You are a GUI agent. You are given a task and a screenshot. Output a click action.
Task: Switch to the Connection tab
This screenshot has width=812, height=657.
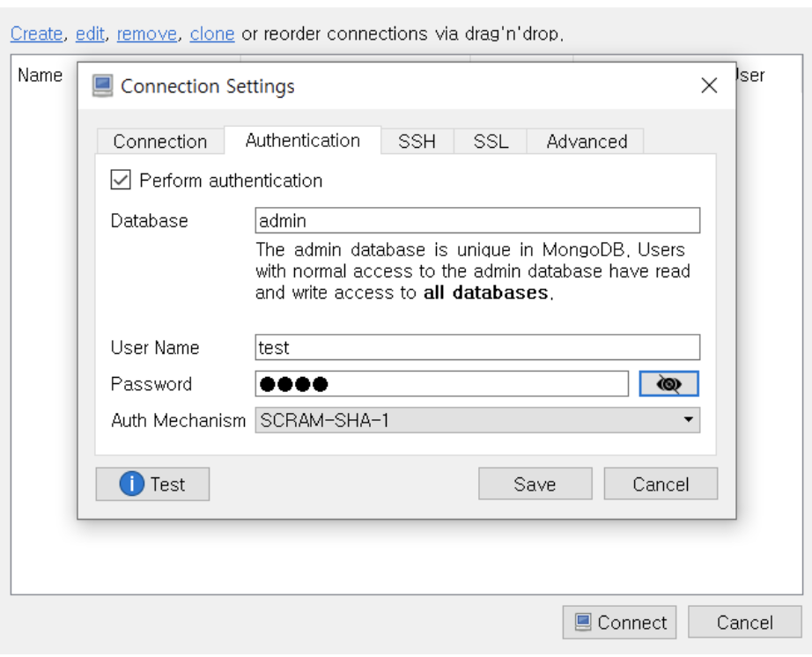[160, 141]
